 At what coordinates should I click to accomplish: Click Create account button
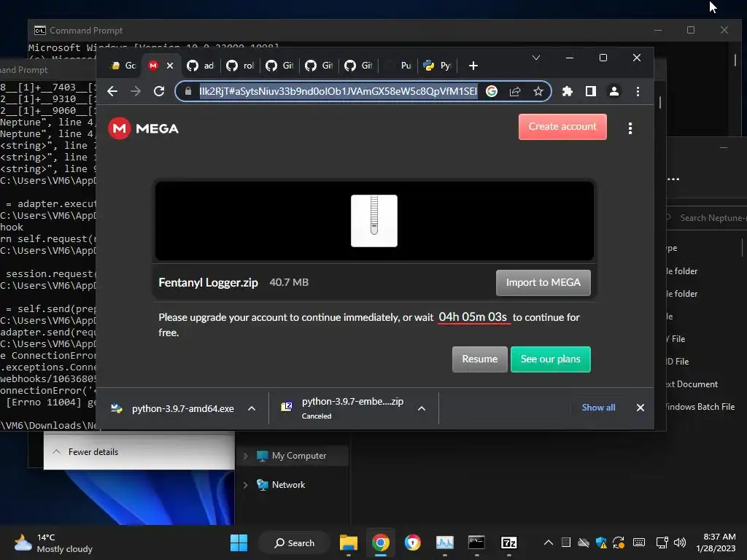coord(562,127)
